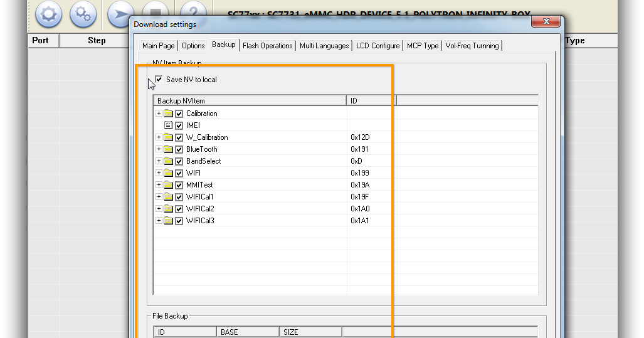Select the MMITest item label

[x=199, y=185]
